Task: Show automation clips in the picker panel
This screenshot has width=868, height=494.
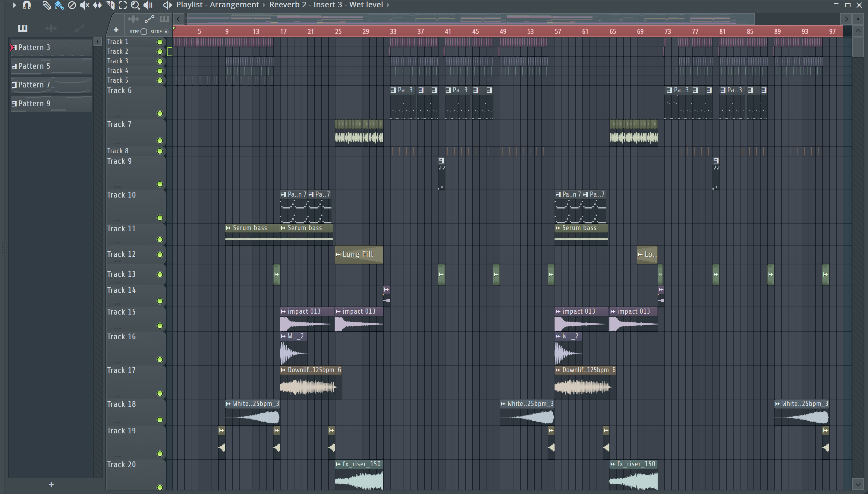Action: [x=79, y=28]
